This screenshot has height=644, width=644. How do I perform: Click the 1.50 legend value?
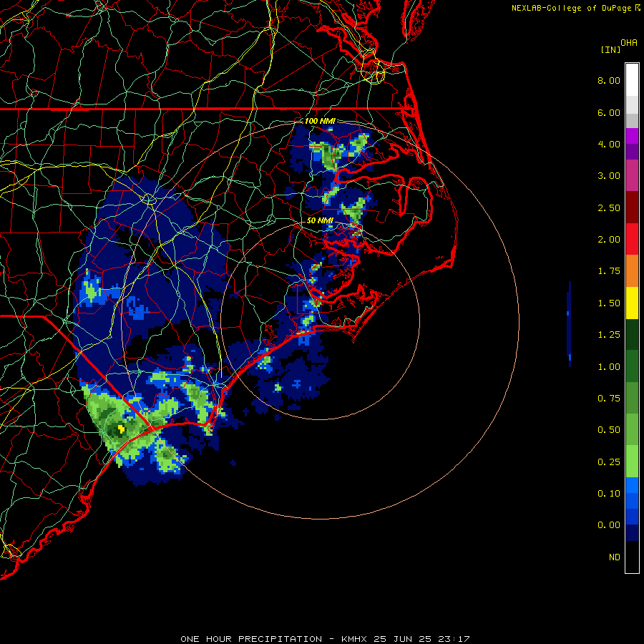(609, 303)
